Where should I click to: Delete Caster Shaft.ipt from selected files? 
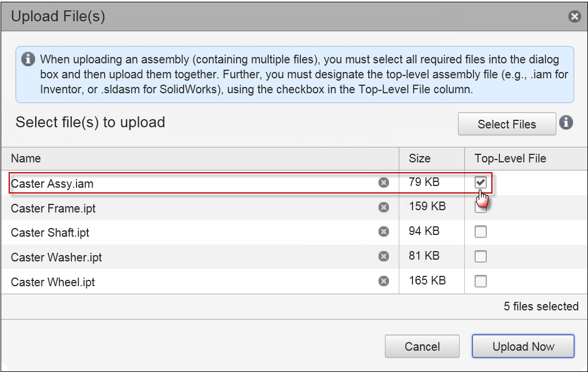pyautogui.click(x=383, y=231)
